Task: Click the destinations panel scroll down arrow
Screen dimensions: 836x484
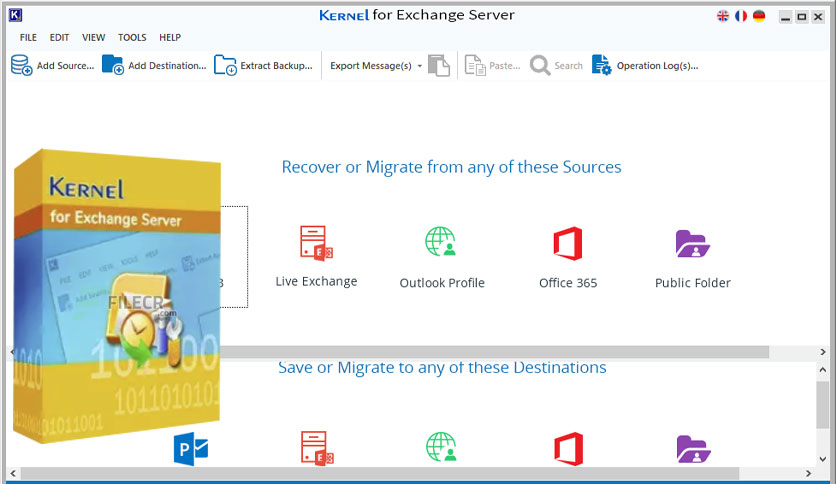Action: coord(823,459)
